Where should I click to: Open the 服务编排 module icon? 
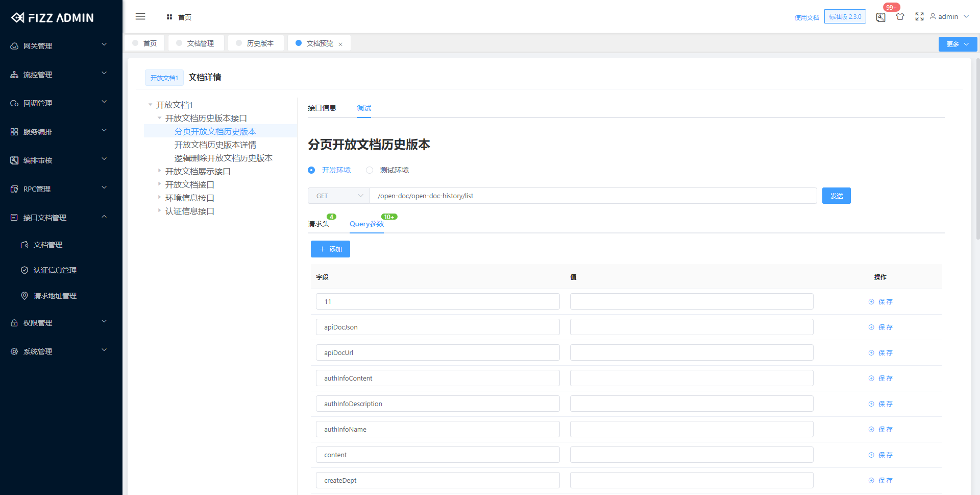coord(14,131)
